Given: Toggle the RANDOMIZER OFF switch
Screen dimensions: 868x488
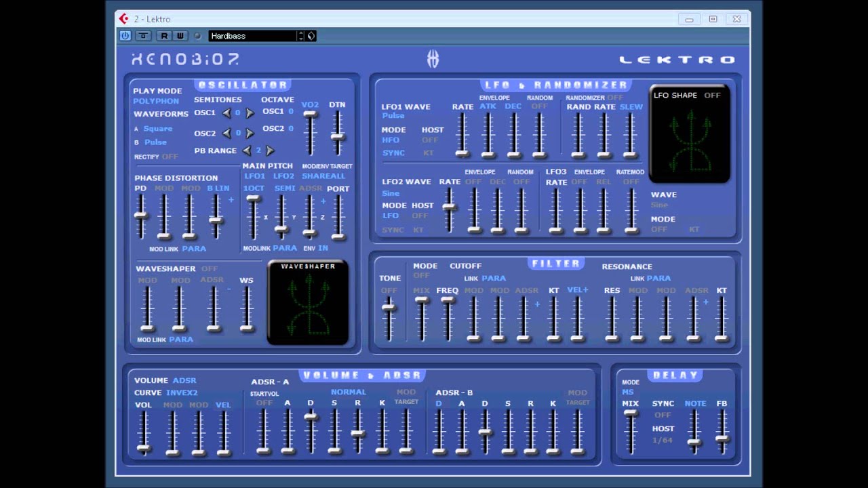Looking at the screenshot, I should pos(615,98).
